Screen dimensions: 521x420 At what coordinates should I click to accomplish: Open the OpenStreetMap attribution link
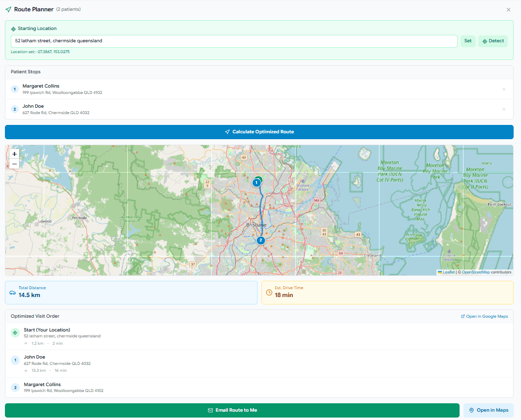coord(475,272)
